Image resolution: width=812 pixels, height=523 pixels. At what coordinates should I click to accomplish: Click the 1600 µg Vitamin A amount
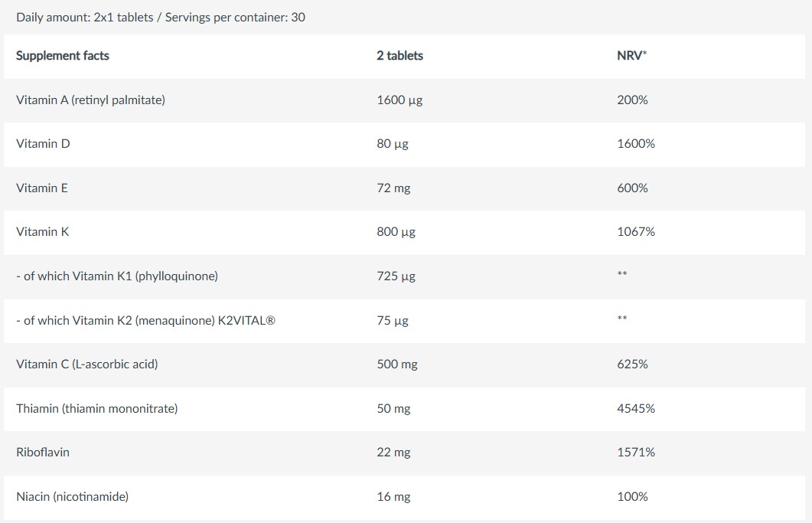[399, 100]
